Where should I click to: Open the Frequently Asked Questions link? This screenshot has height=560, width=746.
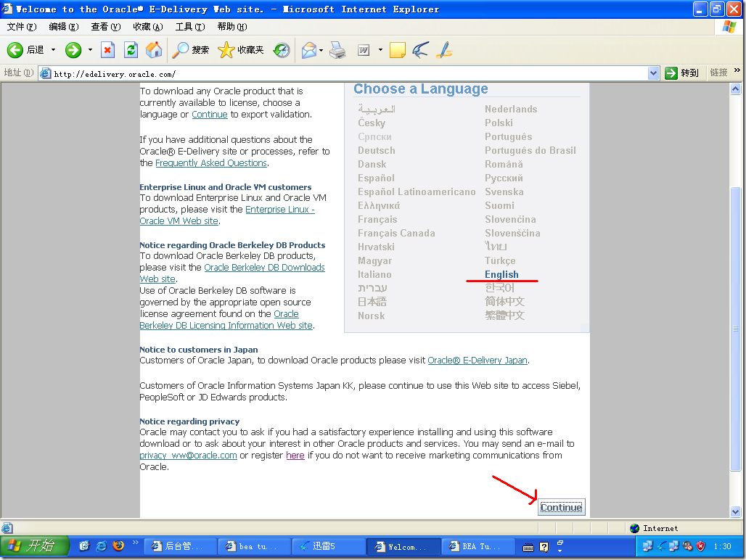pos(211,163)
